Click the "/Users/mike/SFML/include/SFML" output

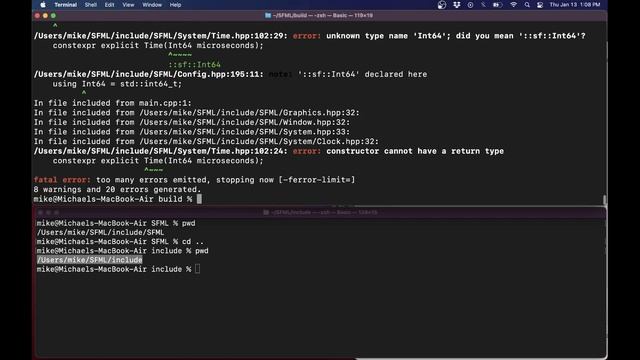(x=100, y=232)
